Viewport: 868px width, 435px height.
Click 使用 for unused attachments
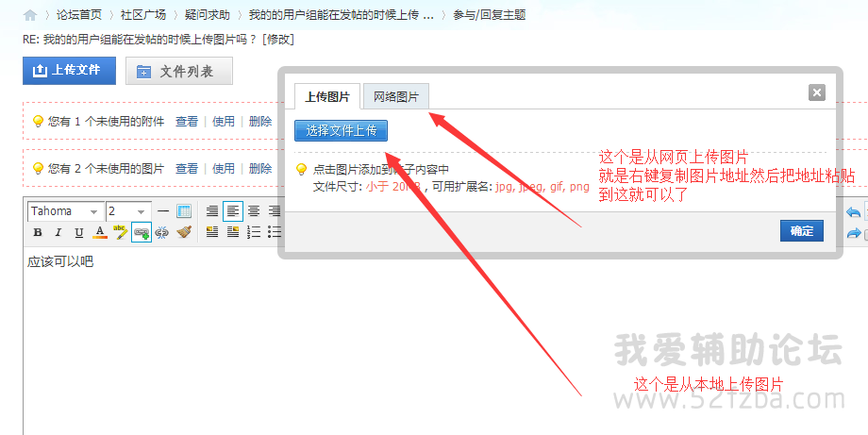(223, 121)
